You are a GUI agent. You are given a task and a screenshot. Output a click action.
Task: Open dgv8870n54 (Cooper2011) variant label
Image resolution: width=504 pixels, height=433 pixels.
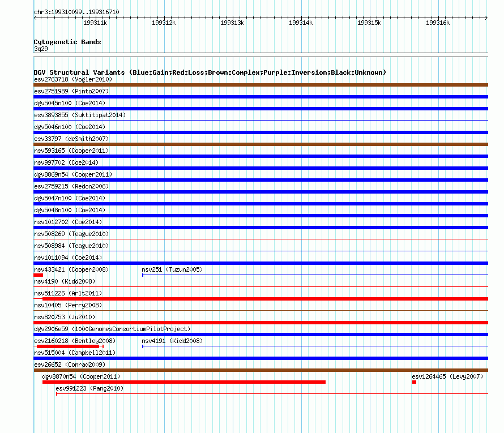pyautogui.click(x=81, y=376)
